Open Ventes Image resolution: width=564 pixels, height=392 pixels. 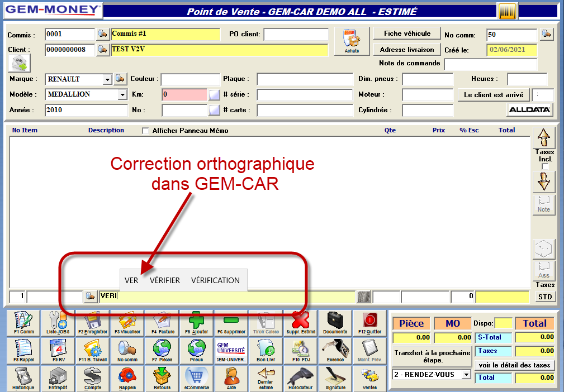click(370, 379)
